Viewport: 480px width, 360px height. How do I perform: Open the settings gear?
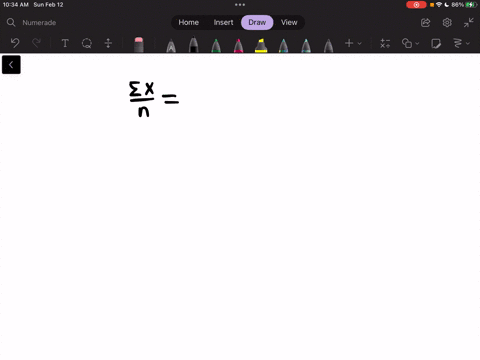(447, 23)
